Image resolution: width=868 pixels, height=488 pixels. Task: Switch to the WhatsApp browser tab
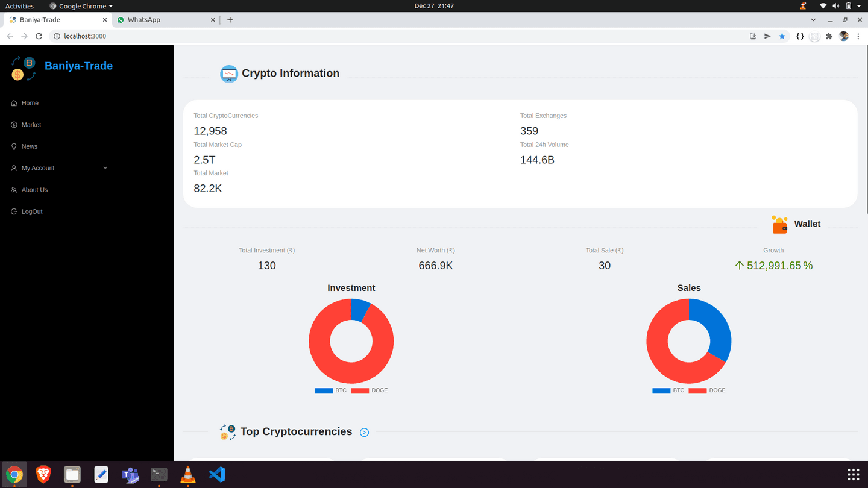(165, 20)
